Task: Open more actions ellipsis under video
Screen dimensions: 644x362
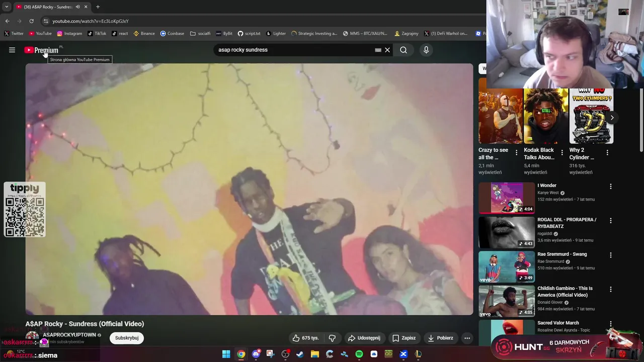Action: coord(467,338)
